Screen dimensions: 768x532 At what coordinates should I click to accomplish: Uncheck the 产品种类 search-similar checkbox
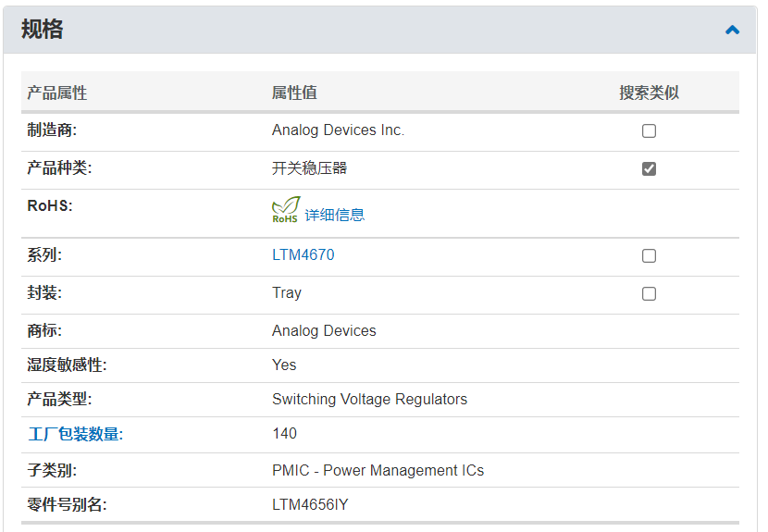[649, 168]
